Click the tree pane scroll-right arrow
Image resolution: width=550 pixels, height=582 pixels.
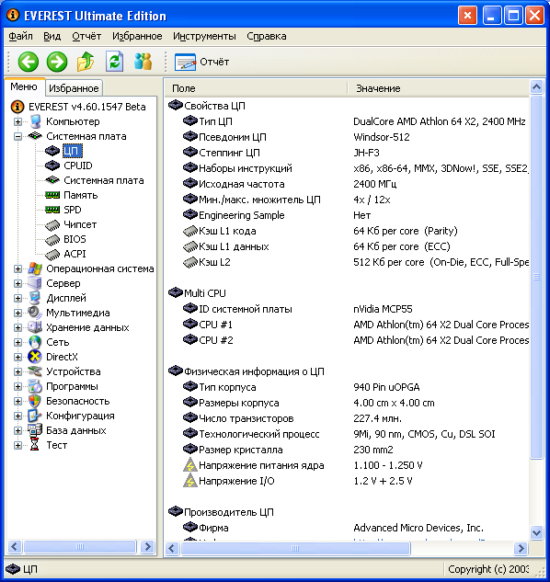tap(148, 547)
